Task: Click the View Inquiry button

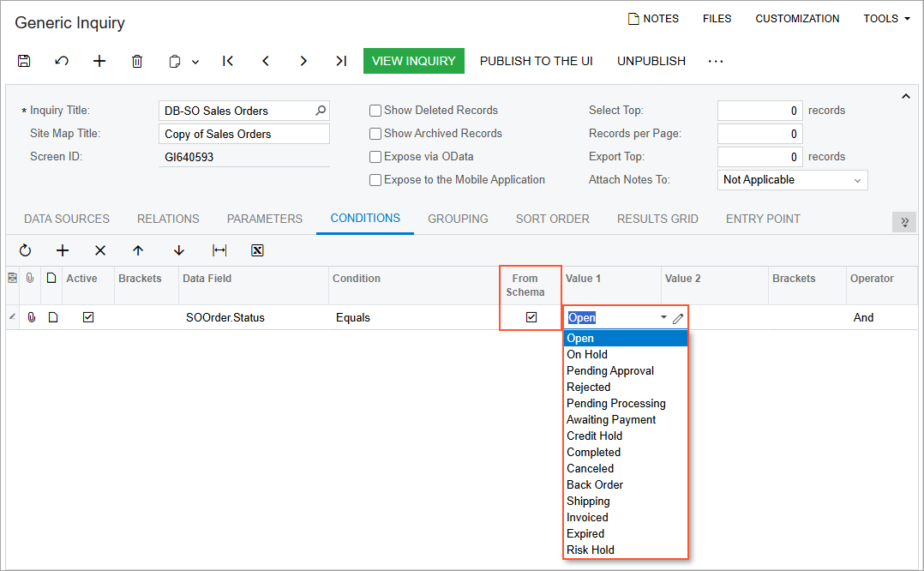Action: [x=414, y=61]
